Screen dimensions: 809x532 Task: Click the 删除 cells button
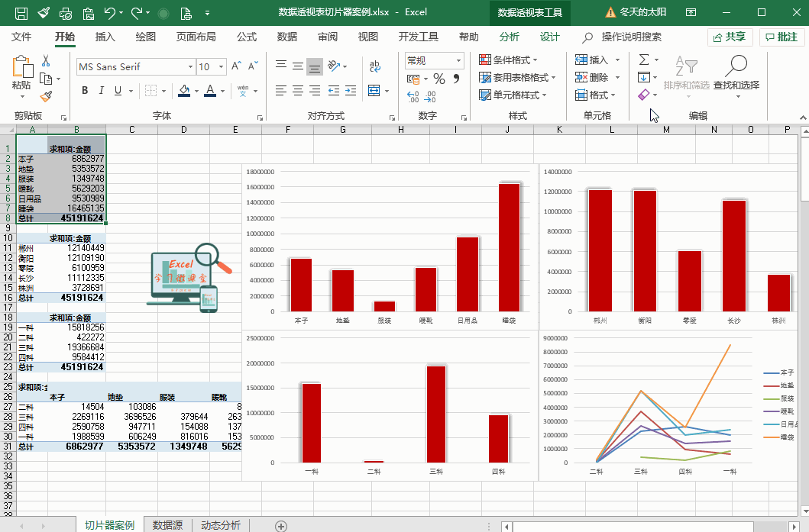coord(592,77)
